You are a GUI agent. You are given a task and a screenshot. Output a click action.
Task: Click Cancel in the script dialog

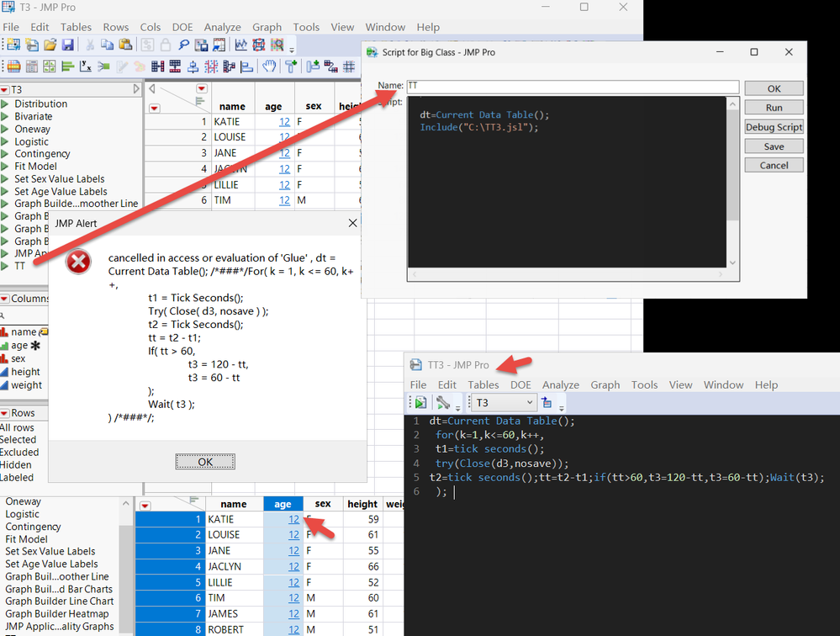click(774, 166)
